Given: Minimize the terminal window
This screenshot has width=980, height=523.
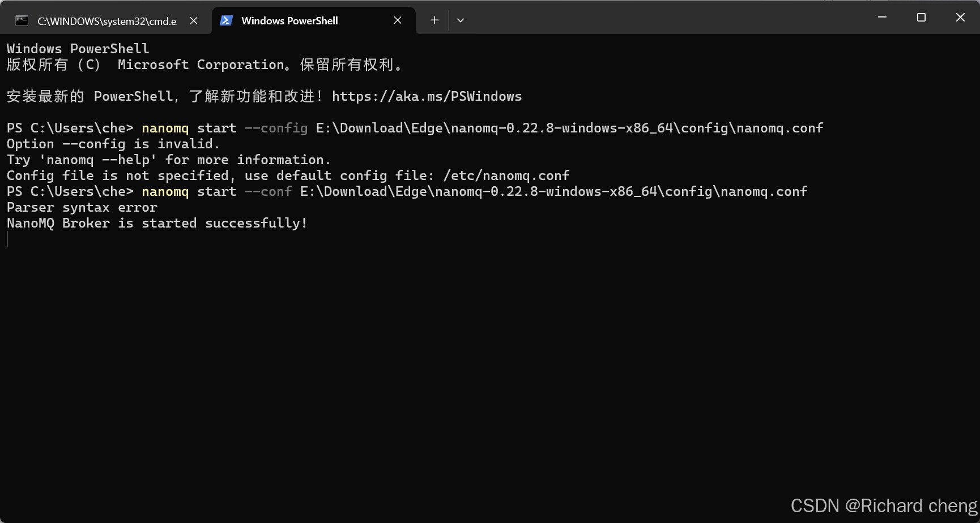Looking at the screenshot, I should (882, 18).
